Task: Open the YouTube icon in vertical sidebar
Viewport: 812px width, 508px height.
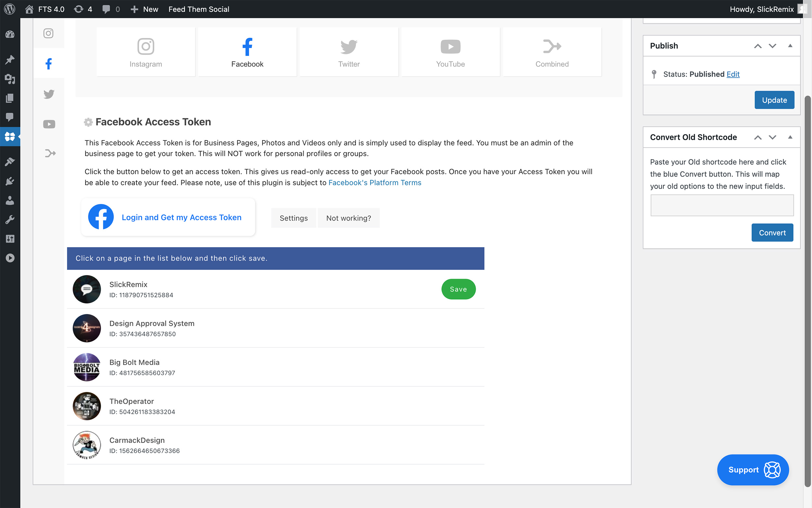Action: [x=49, y=124]
